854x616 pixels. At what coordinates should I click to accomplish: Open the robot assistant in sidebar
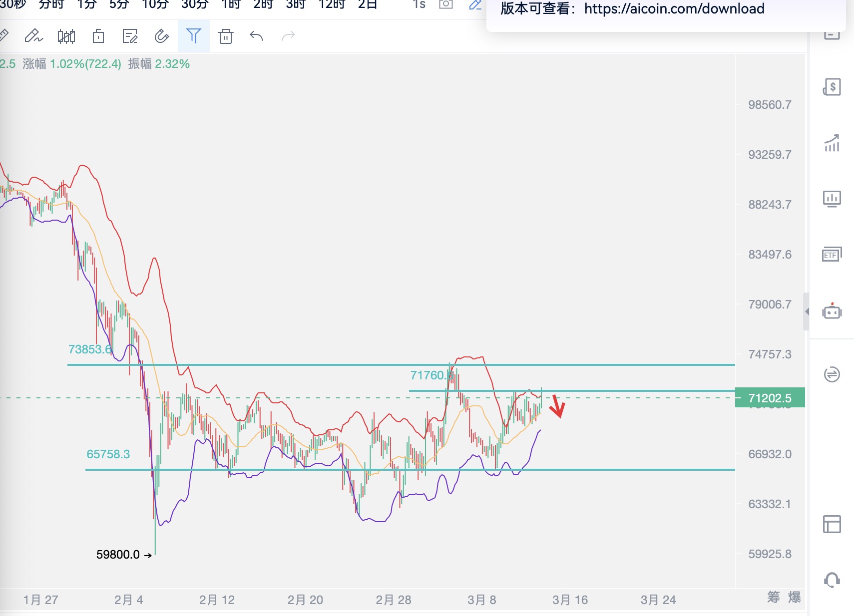click(832, 312)
